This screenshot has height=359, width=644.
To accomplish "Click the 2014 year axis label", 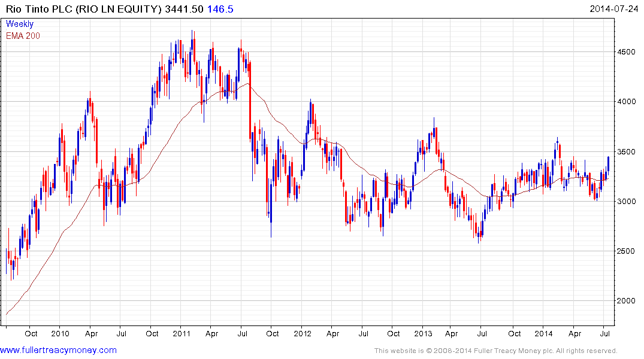I will (543, 333).
